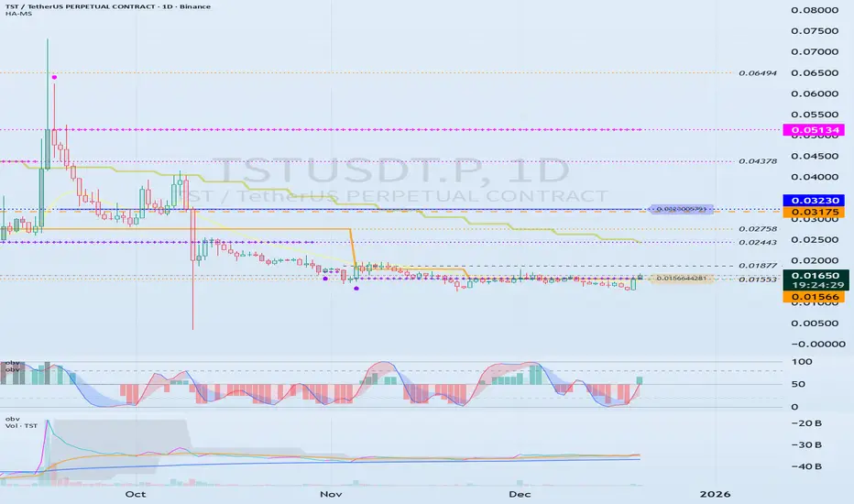Viewport: 854px width, 504px height.
Task: Click the oscillator axis value 100
Action: (x=802, y=362)
